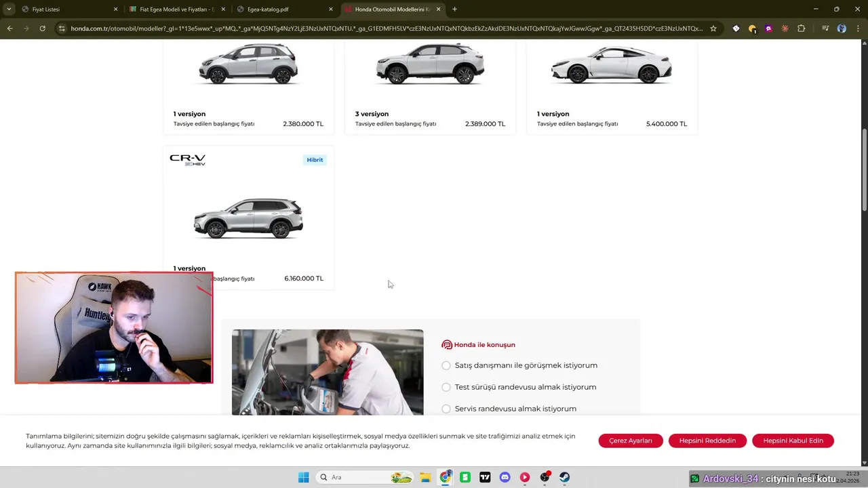Open the Chrome extensions puzzle menu
The height and width of the screenshot is (488, 868).
click(x=801, y=28)
